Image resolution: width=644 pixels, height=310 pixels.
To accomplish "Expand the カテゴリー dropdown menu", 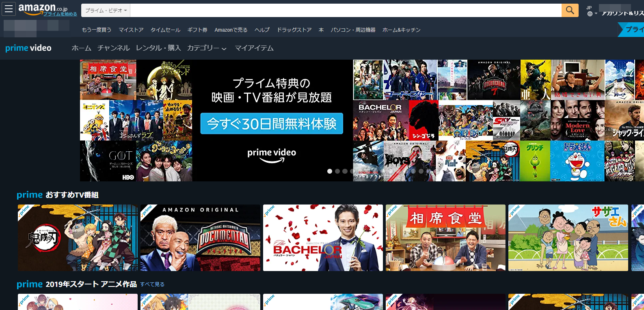I will 207,48.
